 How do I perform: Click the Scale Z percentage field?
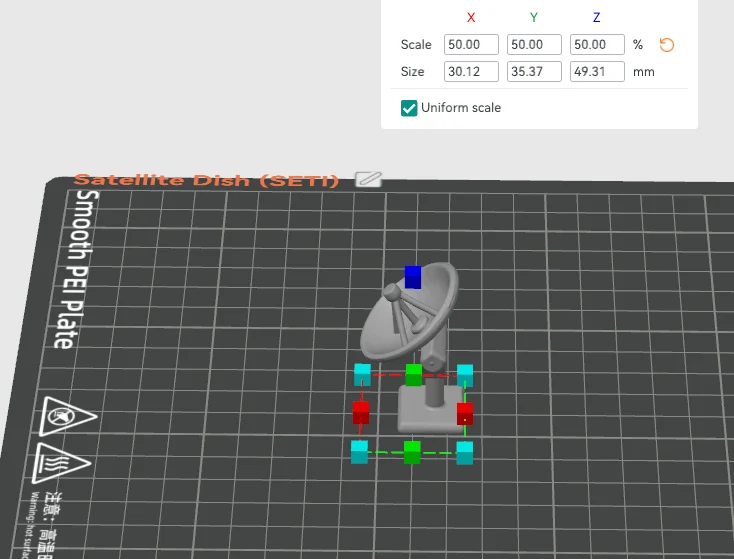pos(597,44)
